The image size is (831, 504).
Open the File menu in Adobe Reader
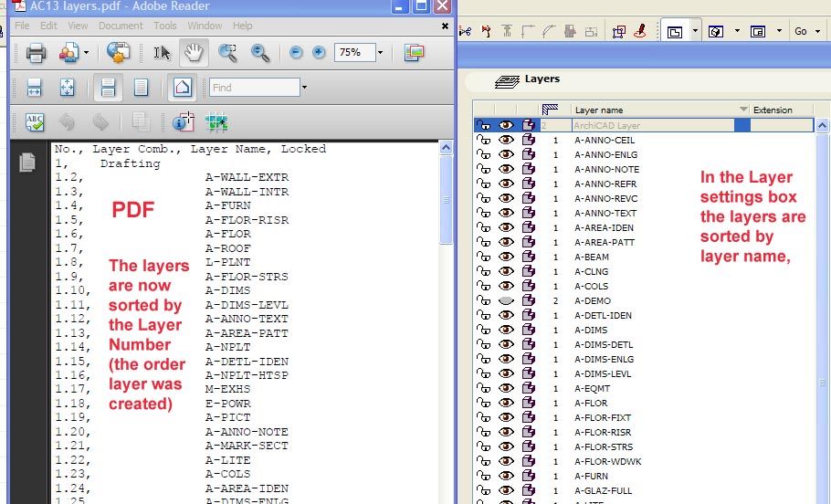tap(22, 26)
